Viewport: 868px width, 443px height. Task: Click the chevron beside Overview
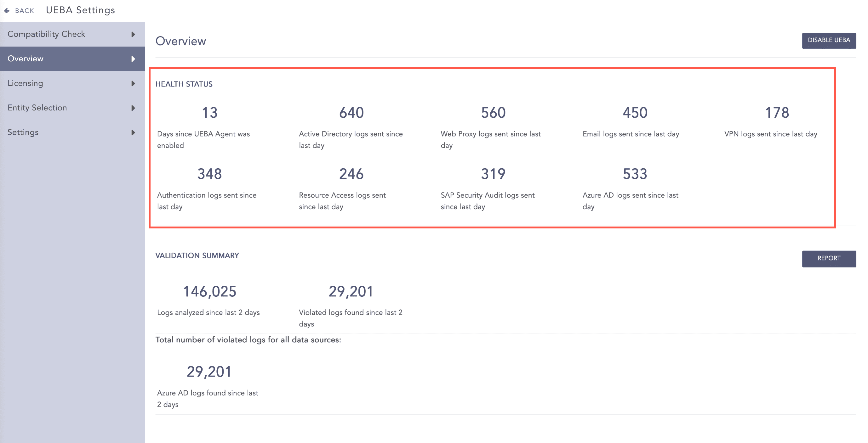pyautogui.click(x=133, y=58)
